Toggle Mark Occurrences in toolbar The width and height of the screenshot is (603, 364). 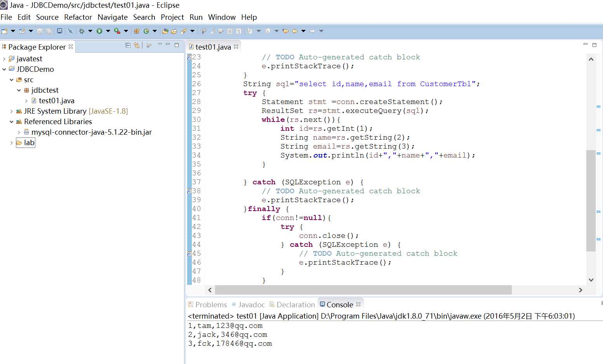(x=213, y=31)
